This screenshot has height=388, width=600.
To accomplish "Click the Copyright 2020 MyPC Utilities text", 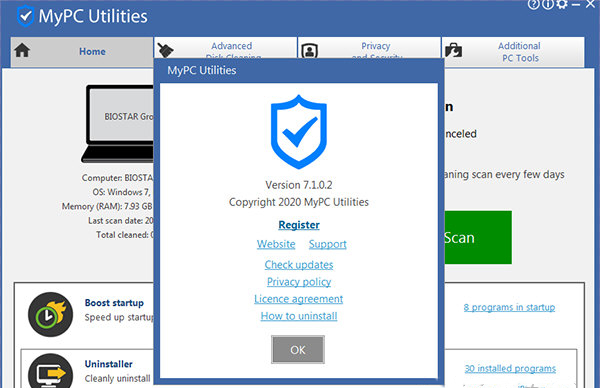I will pyautogui.click(x=299, y=202).
